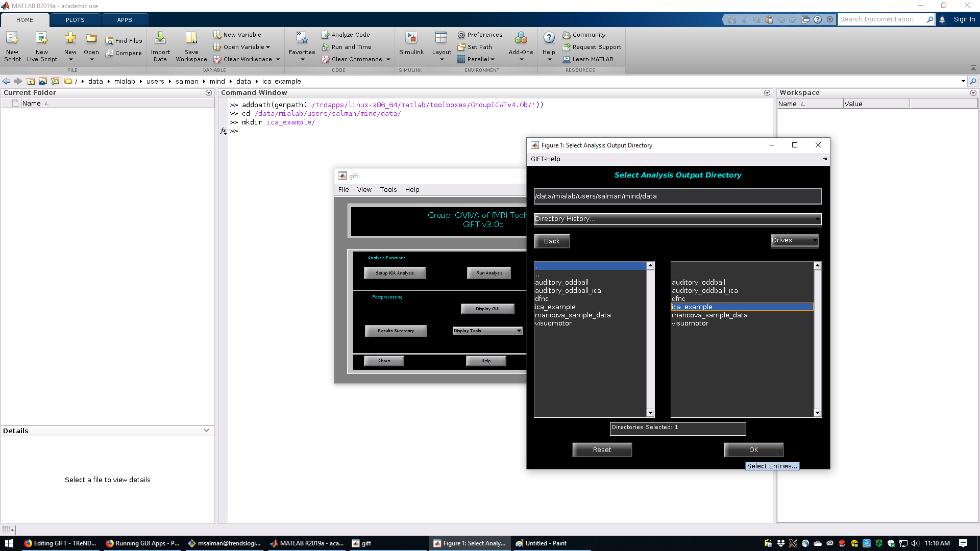
Task: Open the Drives dropdown
Action: pyautogui.click(x=794, y=240)
